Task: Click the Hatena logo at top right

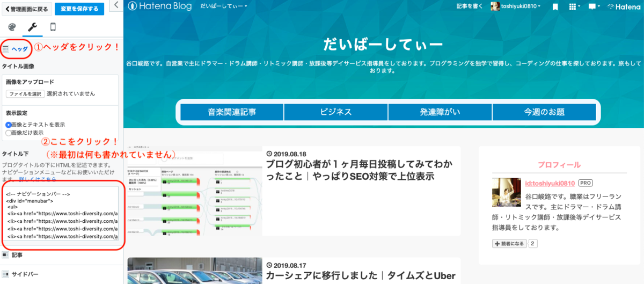Action: coord(624,6)
